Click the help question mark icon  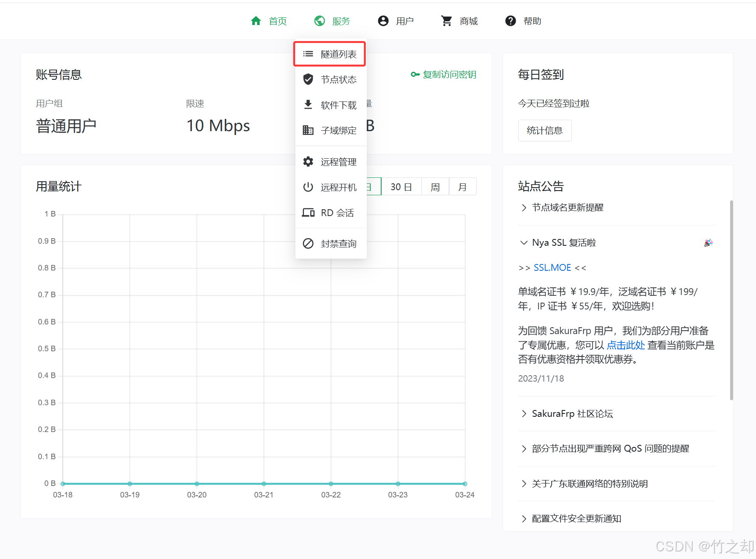coord(510,21)
